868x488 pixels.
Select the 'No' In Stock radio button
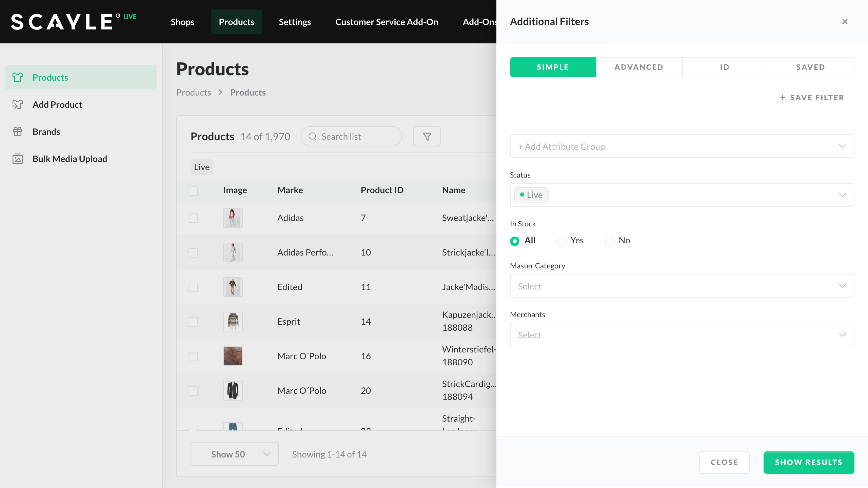(x=609, y=241)
